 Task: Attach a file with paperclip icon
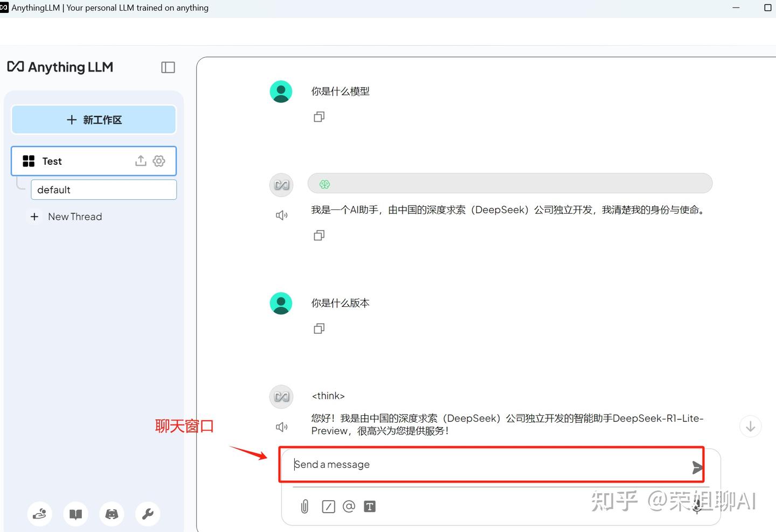304,506
